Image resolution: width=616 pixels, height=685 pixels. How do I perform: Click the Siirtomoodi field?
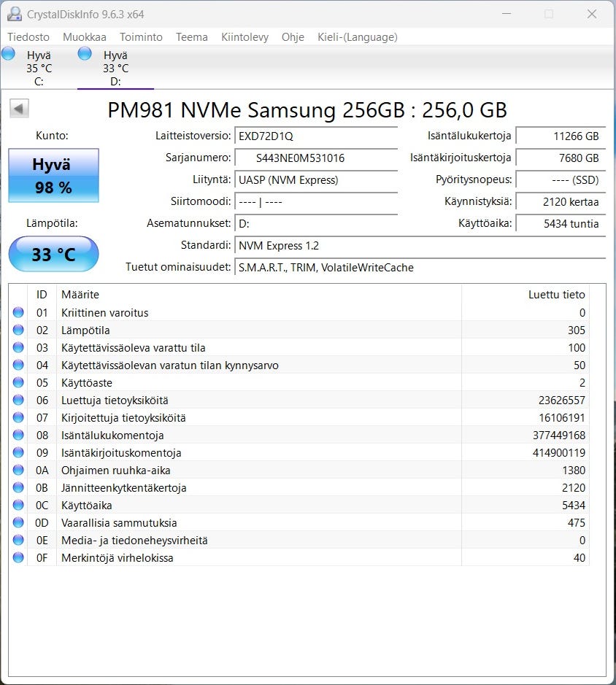(x=316, y=201)
